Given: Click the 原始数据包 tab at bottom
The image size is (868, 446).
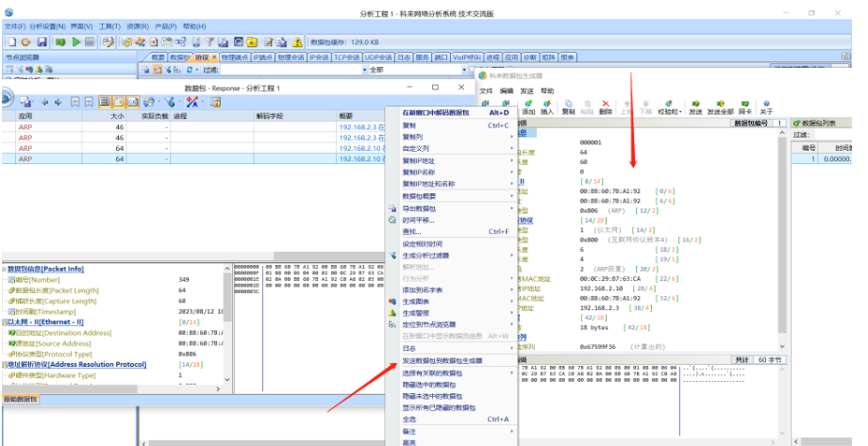Looking at the screenshot, I should point(21,399).
